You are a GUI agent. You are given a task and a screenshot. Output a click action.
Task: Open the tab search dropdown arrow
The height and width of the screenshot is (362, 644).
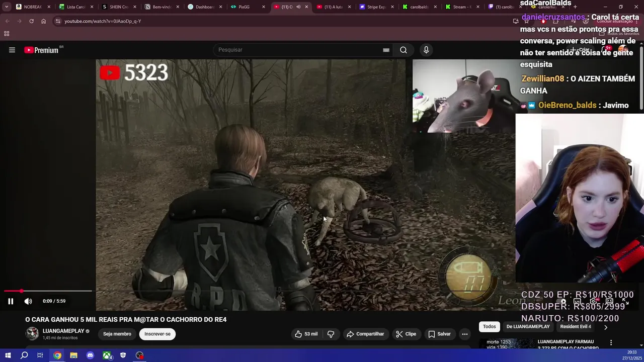click(7, 7)
